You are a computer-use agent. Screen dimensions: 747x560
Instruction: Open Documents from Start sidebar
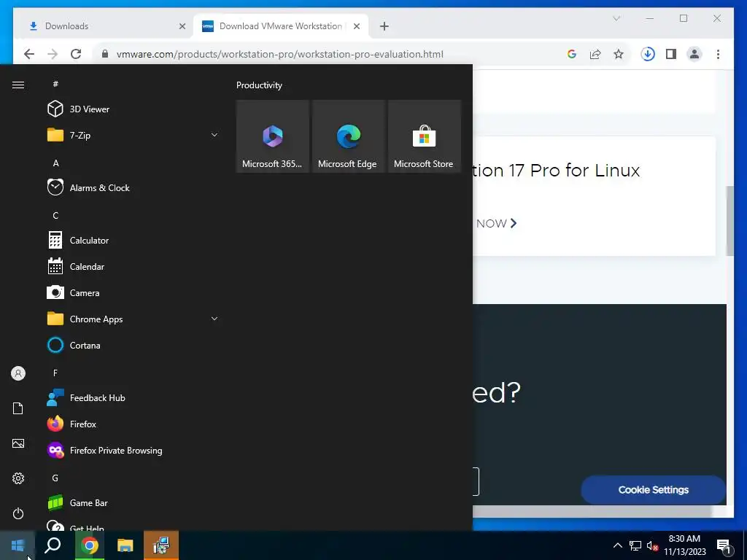point(18,408)
